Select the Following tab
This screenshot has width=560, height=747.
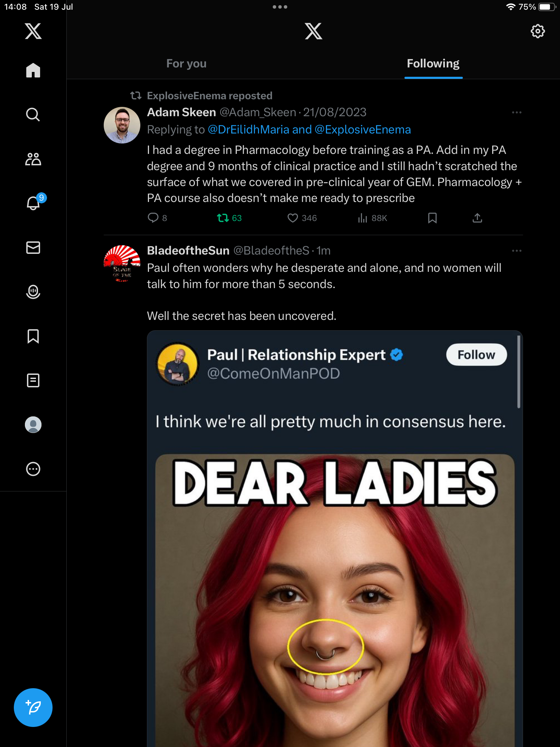click(x=433, y=64)
